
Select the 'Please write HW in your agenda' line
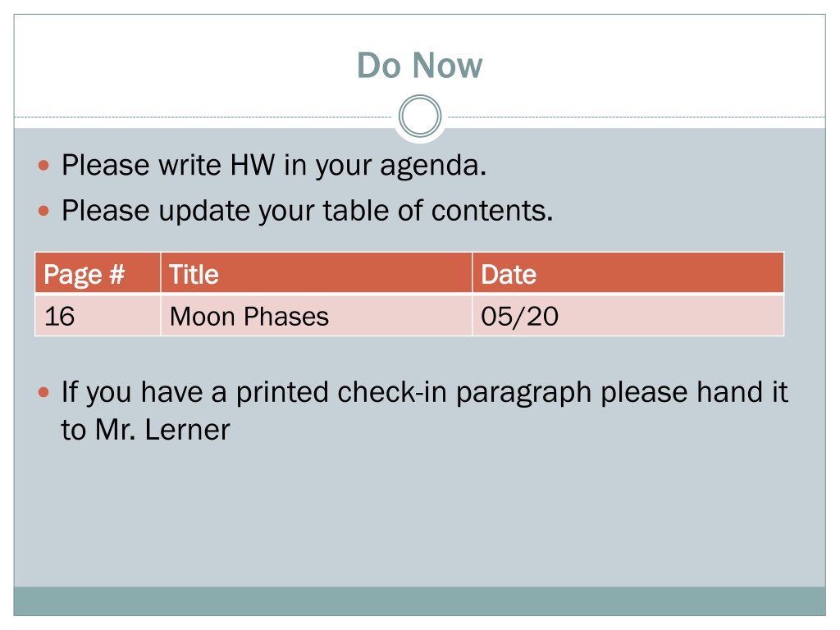click(x=274, y=165)
